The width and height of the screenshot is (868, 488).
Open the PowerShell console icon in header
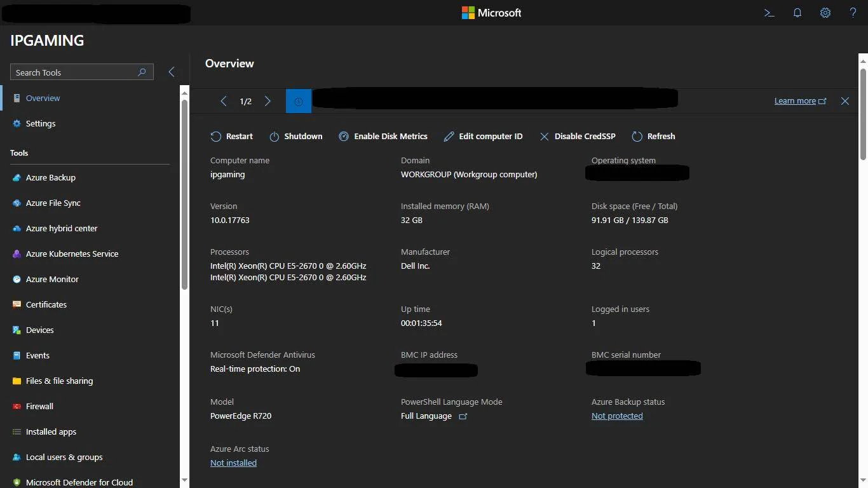click(769, 13)
